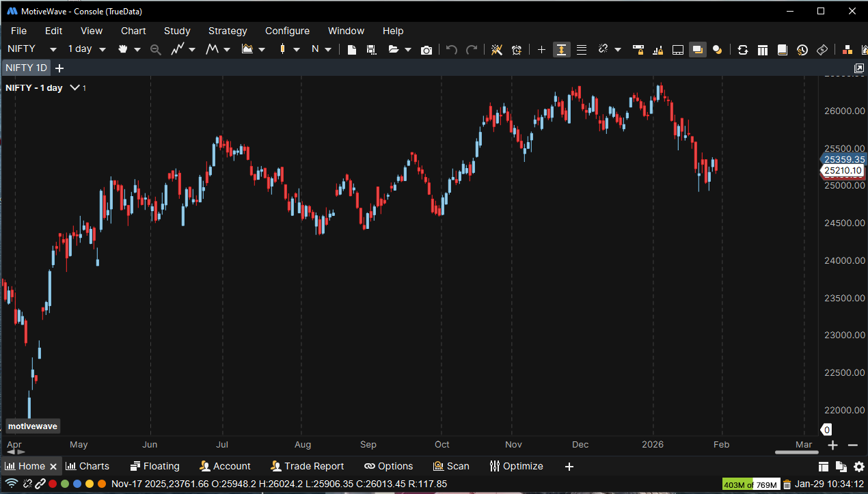Click the refresh chart data icon
The width and height of the screenshot is (868, 494).
(x=742, y=50)
